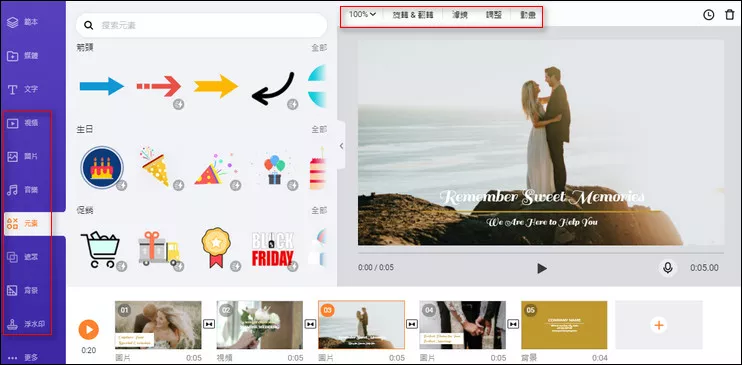The width and height of the screenshot is (742, 365).
Task: Open the 調整 adjust option
Action: point(494,15)
